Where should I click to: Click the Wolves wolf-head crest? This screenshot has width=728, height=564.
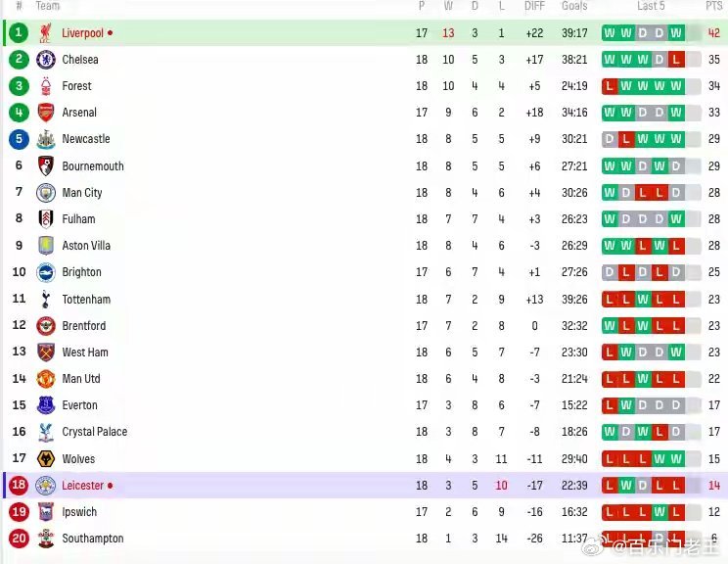tap(45, 459)
